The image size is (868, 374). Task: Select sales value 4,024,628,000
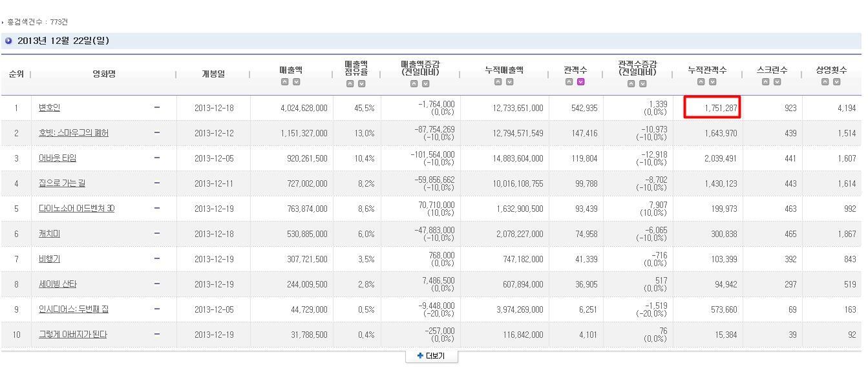click(304, 109)
